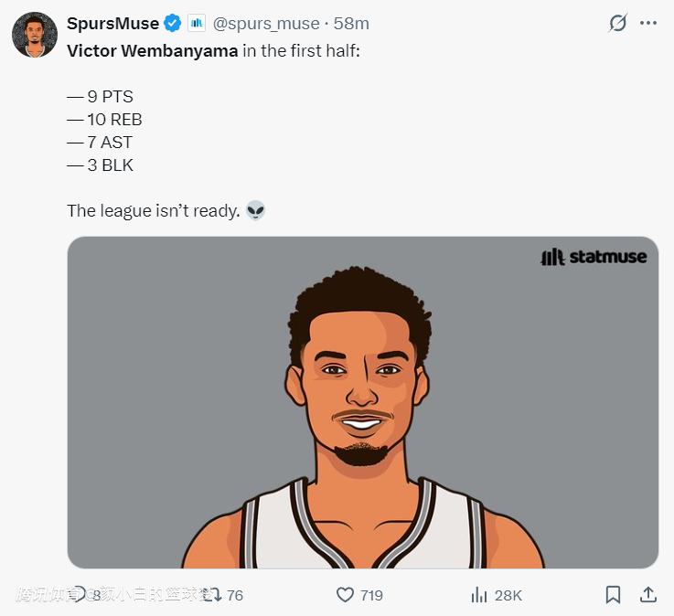The width and height of the screenshot is (674, 616).
Task: Click the reply icon with 8 replies
Action: [x=80, y=595]
